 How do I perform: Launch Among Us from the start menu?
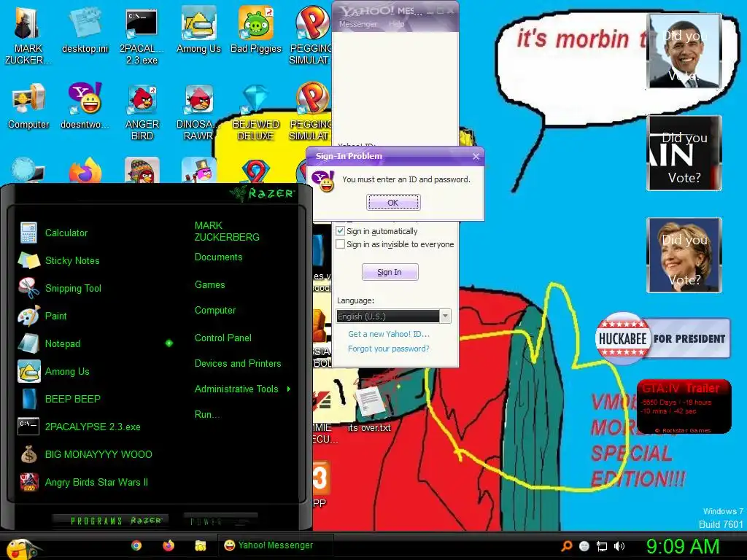pyautogui.click(x=53, y=371)
